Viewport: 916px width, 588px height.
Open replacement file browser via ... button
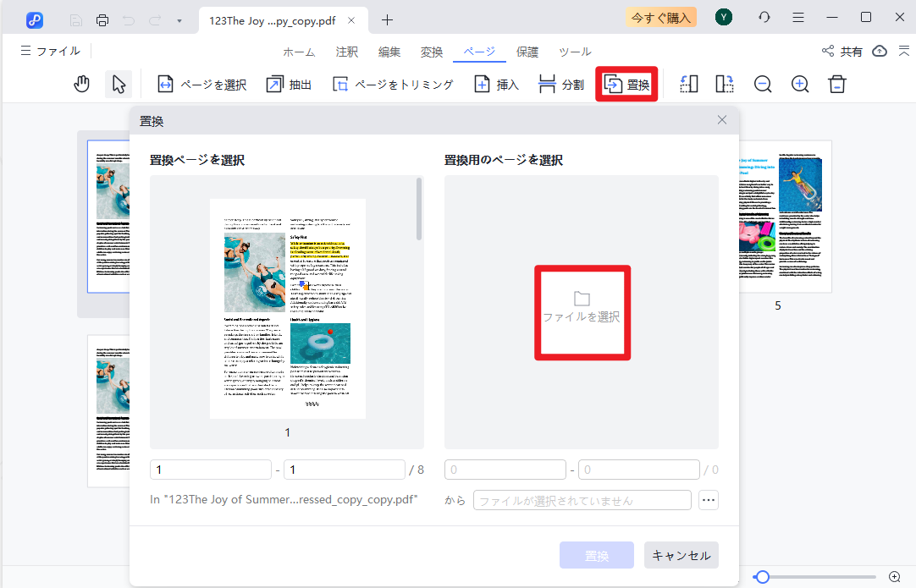tap(709, 499)
